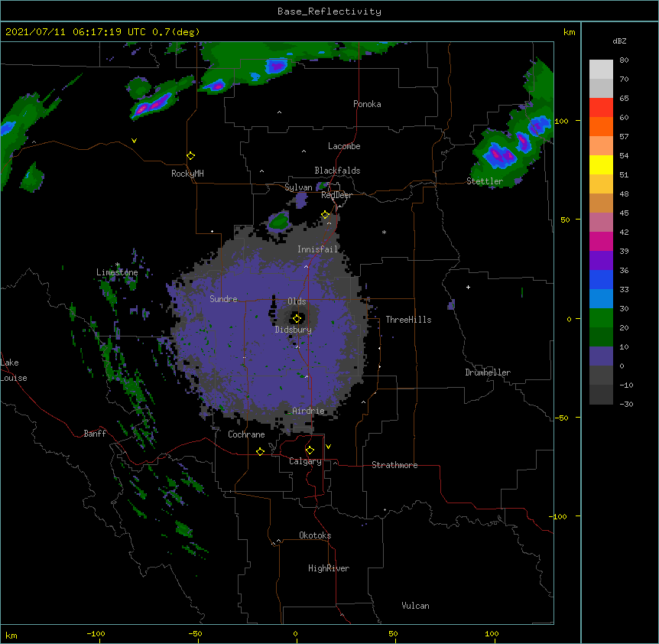Screen dimensions: 659x644
Task: Select the Strathmore label
Action: pos(394,465)
